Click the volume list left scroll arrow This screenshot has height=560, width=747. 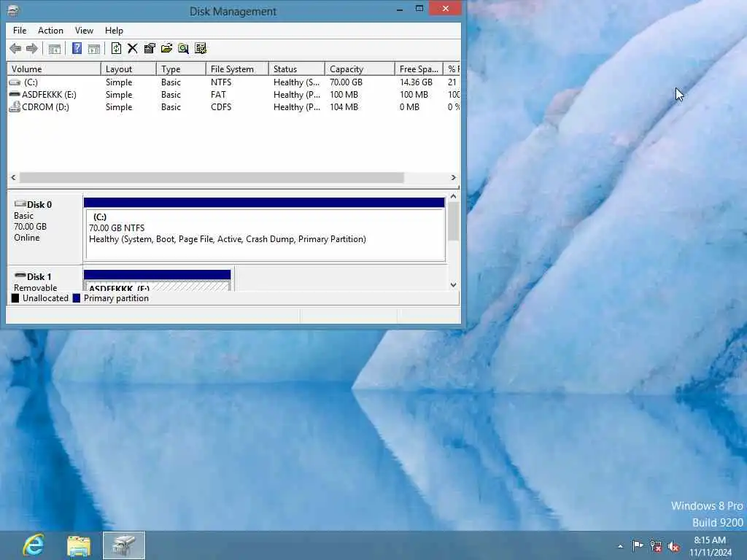(13, 177)
